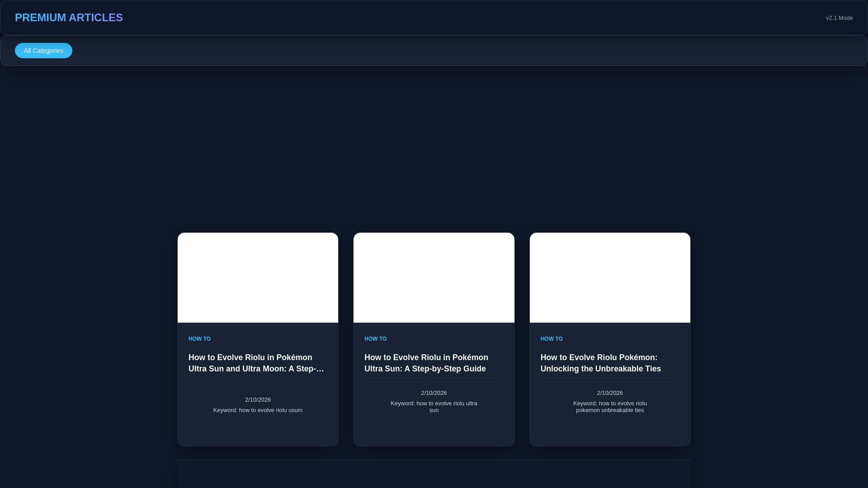Open the PREMIUM ARTICLES site logo
Screen dimensions: 868x488
(x=69, y=18)
